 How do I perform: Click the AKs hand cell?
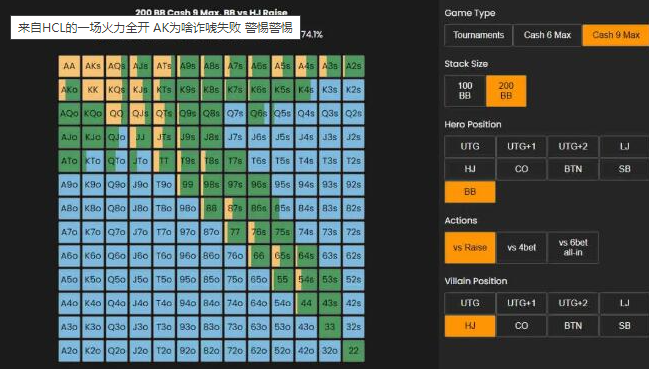click(x=93, y=66)
